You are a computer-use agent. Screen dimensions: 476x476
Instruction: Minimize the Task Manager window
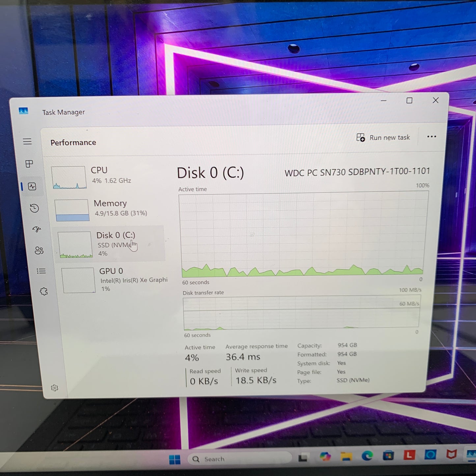pos(383,100)
